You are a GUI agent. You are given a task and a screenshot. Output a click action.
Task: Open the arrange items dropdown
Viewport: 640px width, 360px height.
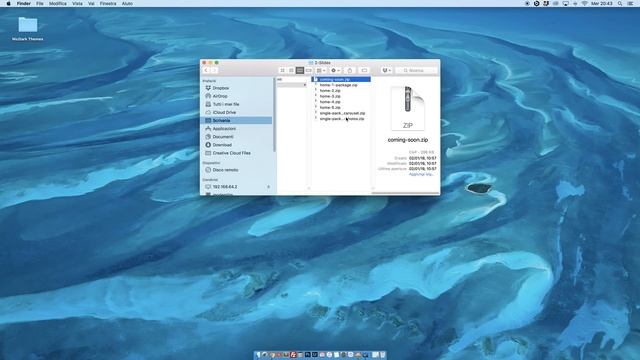point(321,71)
